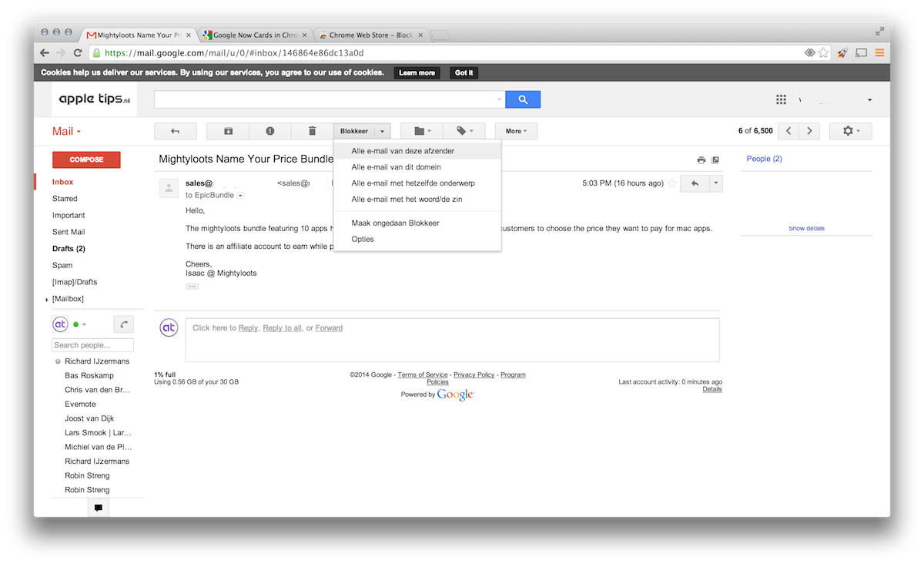Click the blue search button
The width and height of the screenshot is (924, 564).
click(523, 99)
